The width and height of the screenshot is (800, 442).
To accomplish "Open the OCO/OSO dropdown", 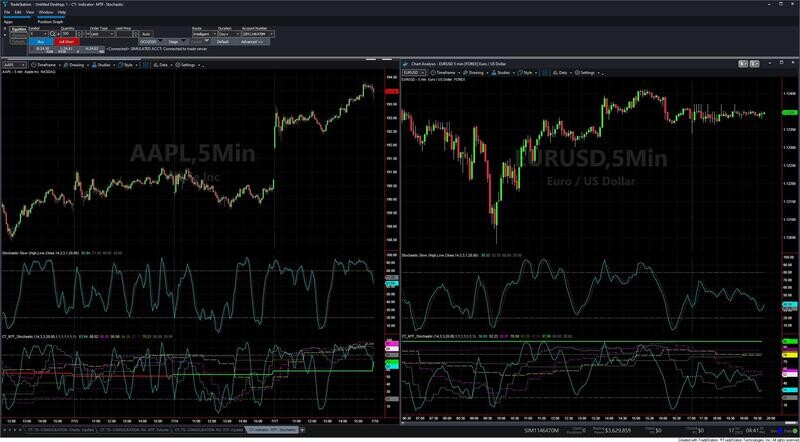I will (150, 41).
